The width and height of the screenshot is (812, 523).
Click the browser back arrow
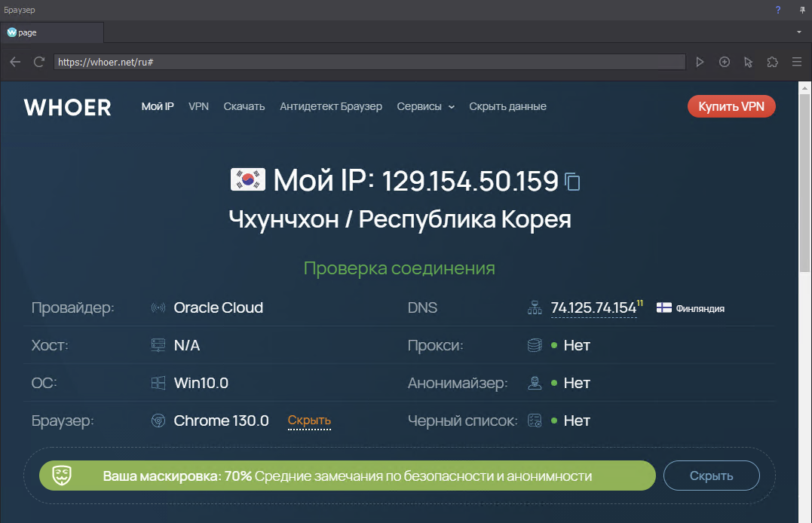tap(15, 62)
